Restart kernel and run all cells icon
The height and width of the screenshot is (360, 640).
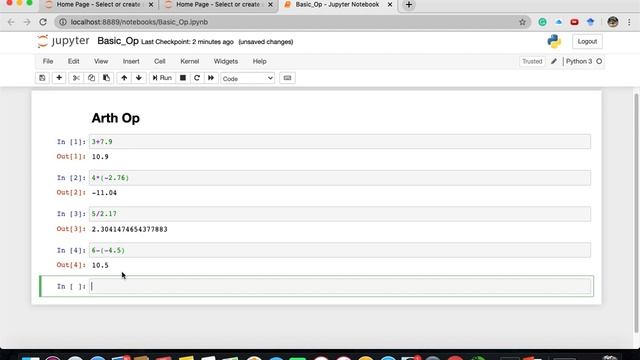tap(211, 78)
